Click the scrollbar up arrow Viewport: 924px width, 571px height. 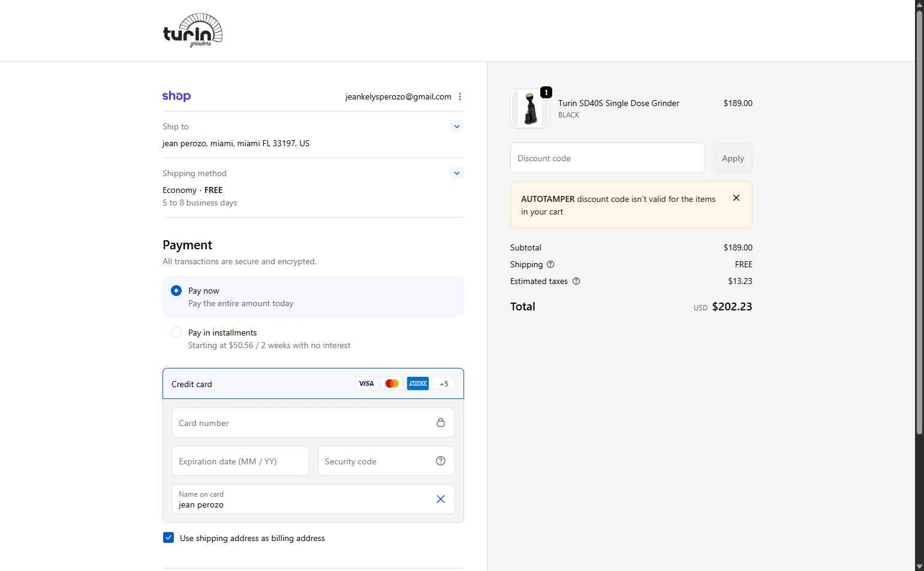click(919, 4)
